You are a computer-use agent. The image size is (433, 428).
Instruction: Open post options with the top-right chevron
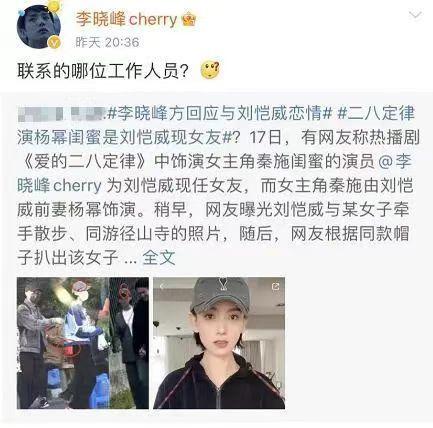coord(415,15)
